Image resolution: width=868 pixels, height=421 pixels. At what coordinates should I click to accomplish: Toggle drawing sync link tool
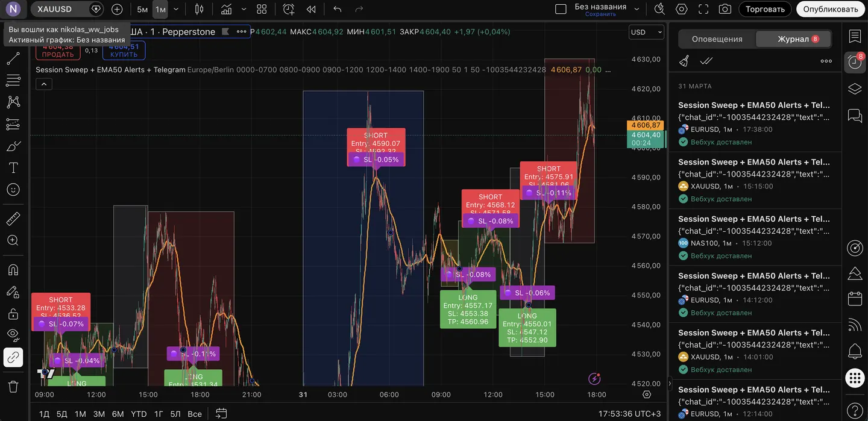pyautogui.click(x=13, y=357)
